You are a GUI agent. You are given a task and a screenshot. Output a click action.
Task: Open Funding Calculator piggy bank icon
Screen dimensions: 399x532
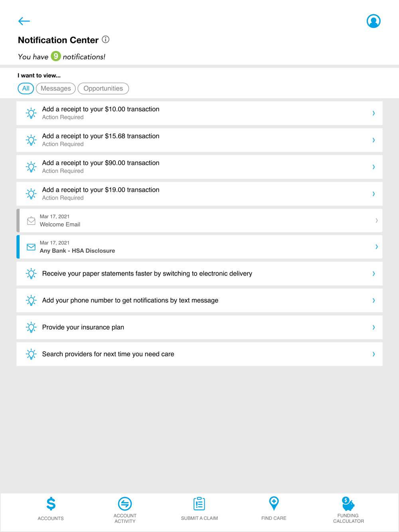(348, 504)
